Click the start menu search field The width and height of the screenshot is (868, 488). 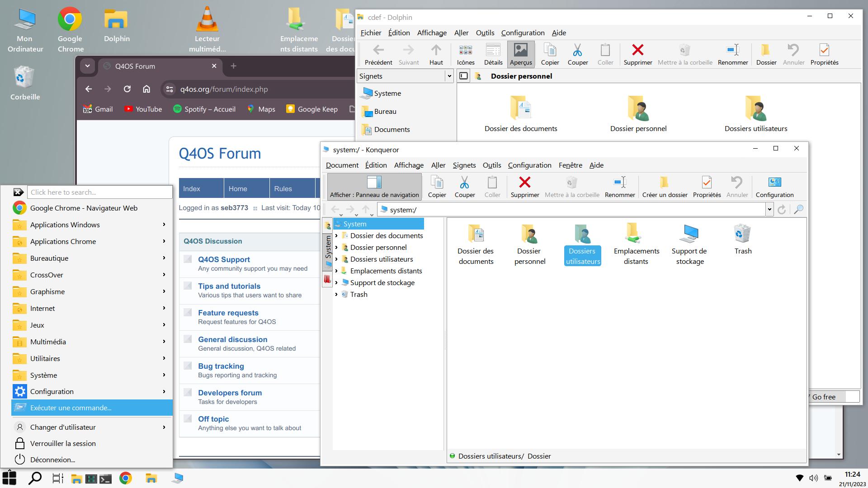(x=99, y=192)
